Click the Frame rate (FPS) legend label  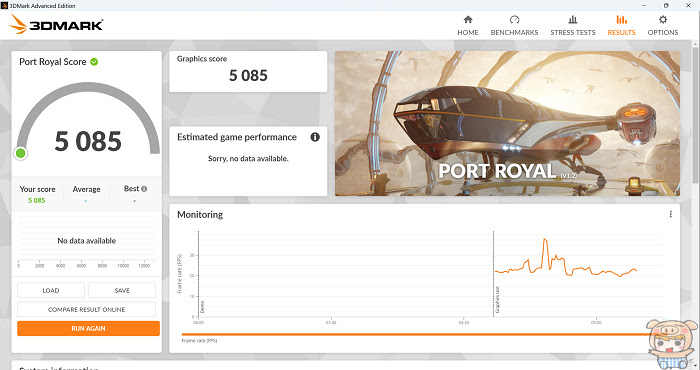[199, 341]
